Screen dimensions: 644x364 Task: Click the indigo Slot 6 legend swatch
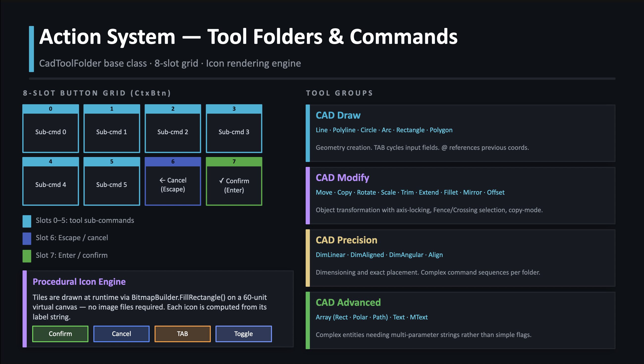pos(27,238)
